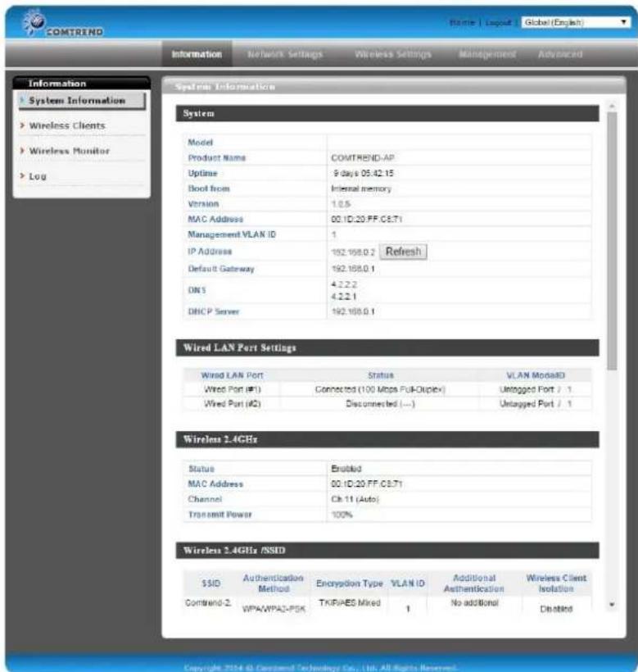Click arrow icon beside Log
638x672 pixels.
(22, 175)
